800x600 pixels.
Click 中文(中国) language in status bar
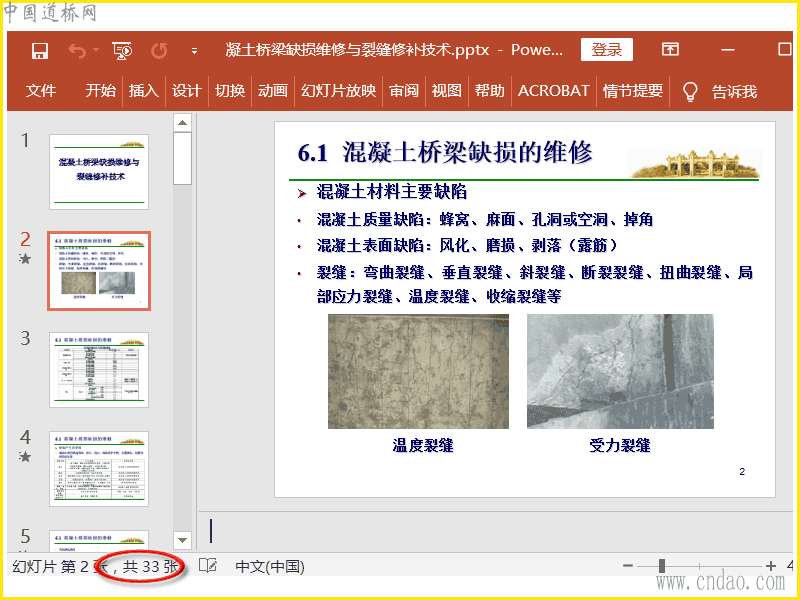click(x=270, y=566)
